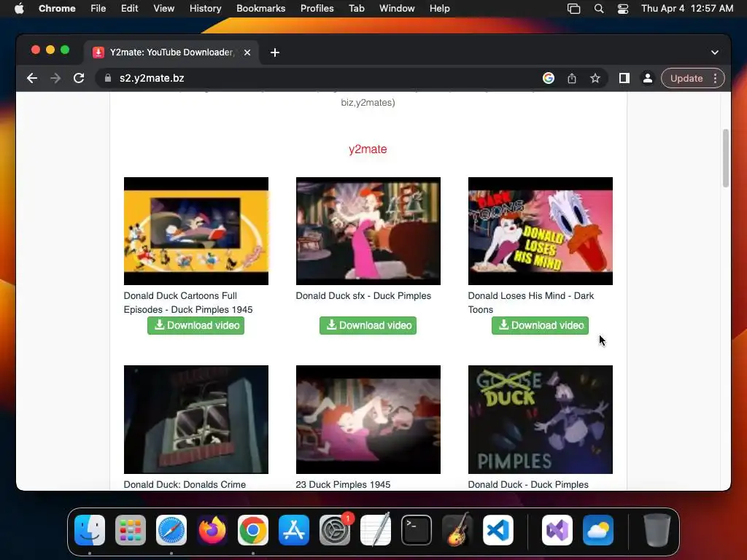Image resolution: width=747 pixels, height=560 pixels.
Task: Go back using the browser back arrow
Action: (32, 78)
